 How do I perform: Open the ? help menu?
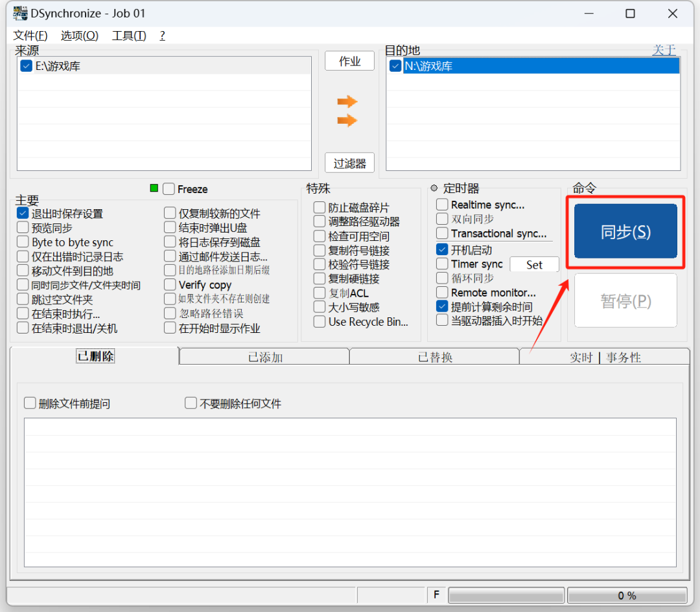point(163,36)
